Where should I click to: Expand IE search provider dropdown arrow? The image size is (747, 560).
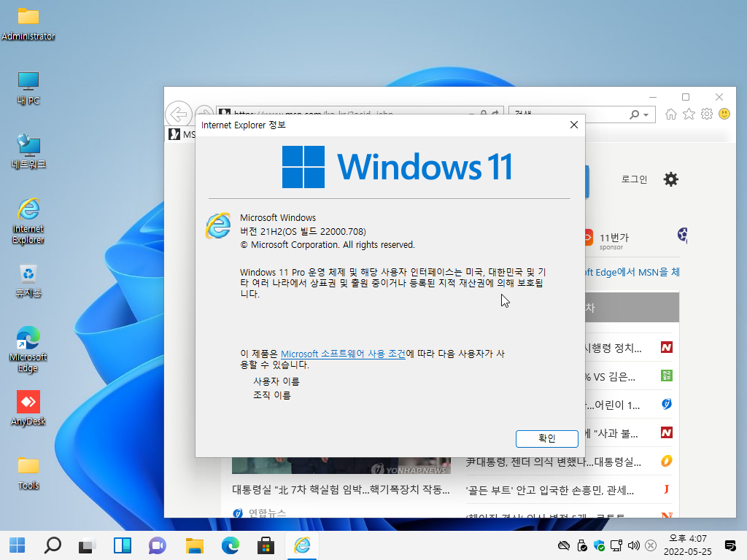pos(646,115)
